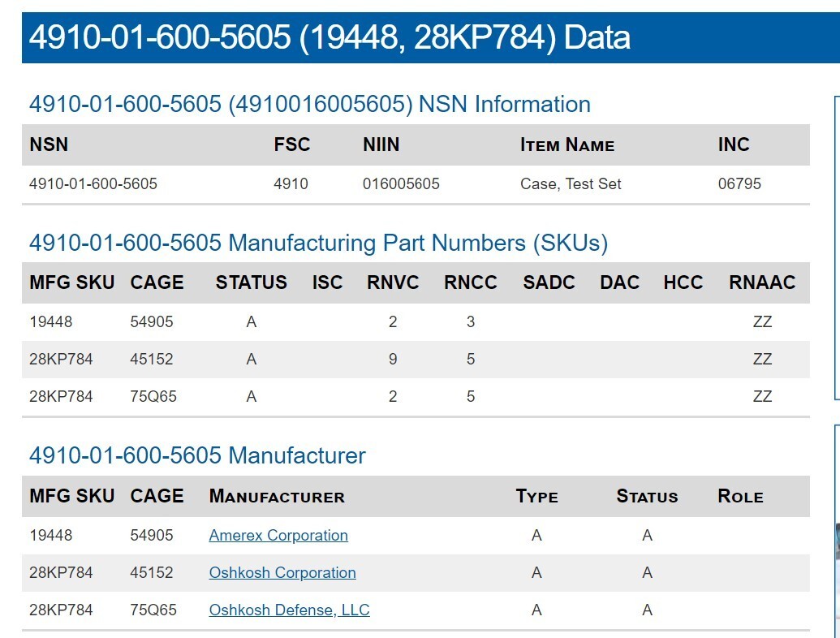Select the NIIN value 016005605
840x638 pixels.
(401, 183)
